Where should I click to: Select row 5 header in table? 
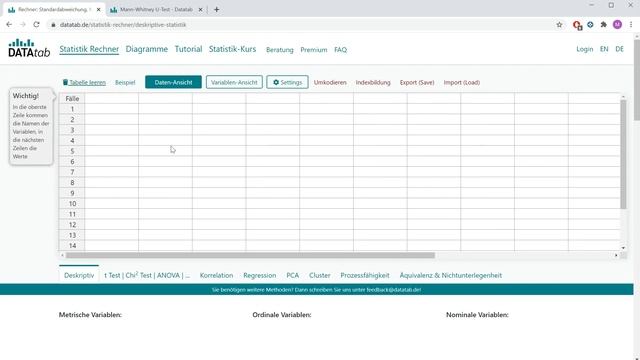pos(72,151)
